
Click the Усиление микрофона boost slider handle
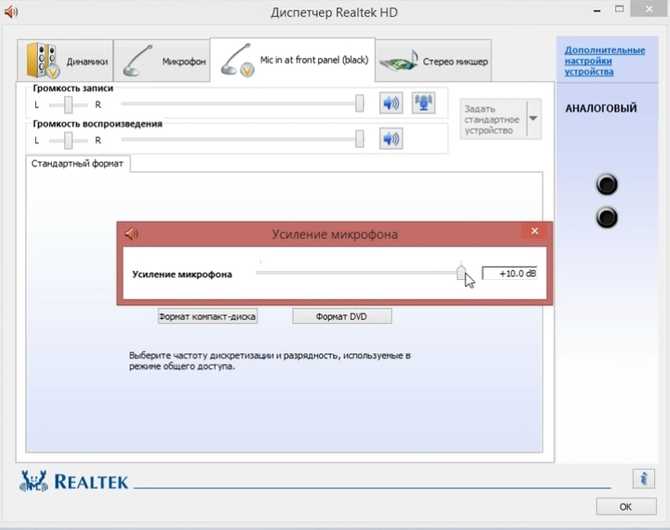[x=461, y=272]
